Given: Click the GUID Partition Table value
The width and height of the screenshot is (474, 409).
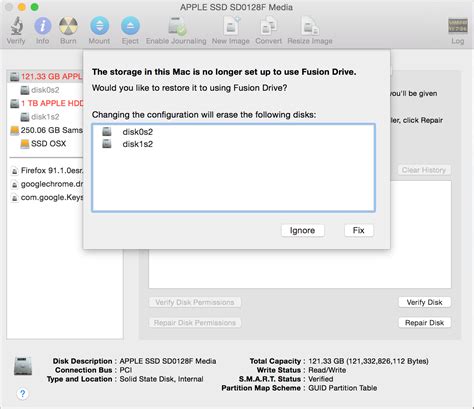Looking at the screenshot, I should coord(343,388).
